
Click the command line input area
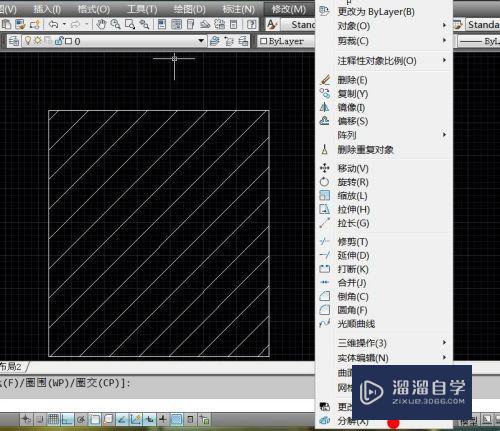tap(157, 405)
